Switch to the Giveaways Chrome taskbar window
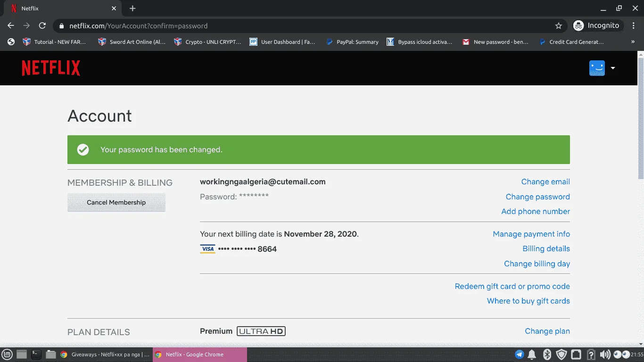The width and height of the screenshot is (644, 362). point(105,354)
